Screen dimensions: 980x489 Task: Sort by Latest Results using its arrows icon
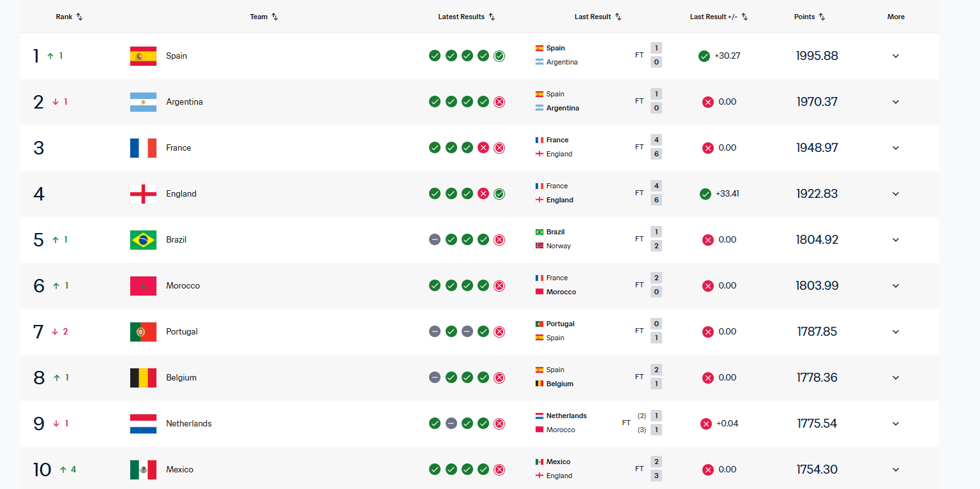pyautogui.click(x=492, y=17)
